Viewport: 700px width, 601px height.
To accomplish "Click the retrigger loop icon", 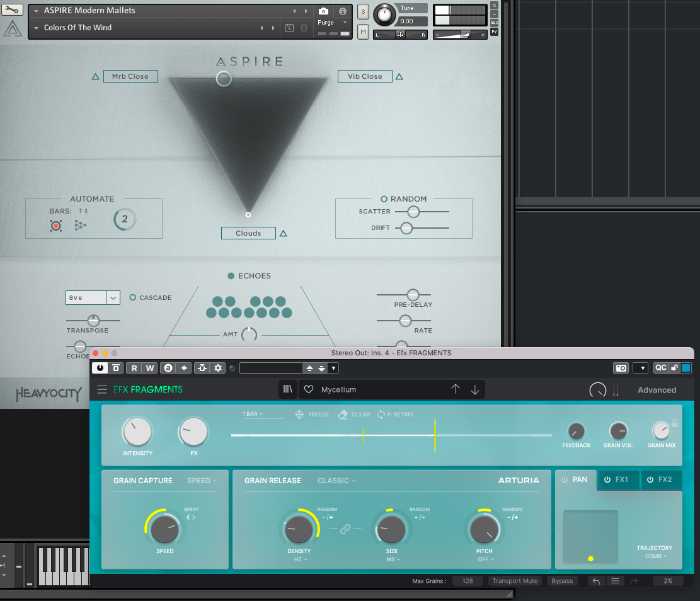I will tap(381, 414).
